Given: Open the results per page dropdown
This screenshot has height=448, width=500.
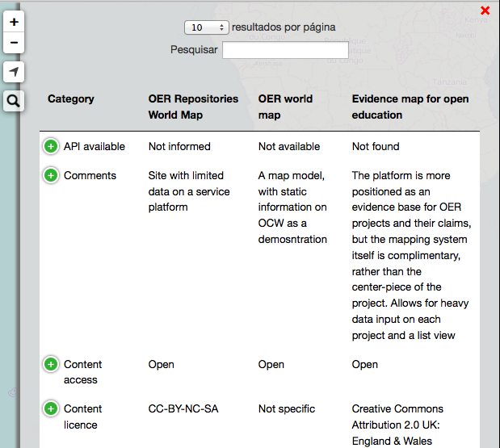Looking at the screenshot, I should pyautogui.click(x=206, y=27).
